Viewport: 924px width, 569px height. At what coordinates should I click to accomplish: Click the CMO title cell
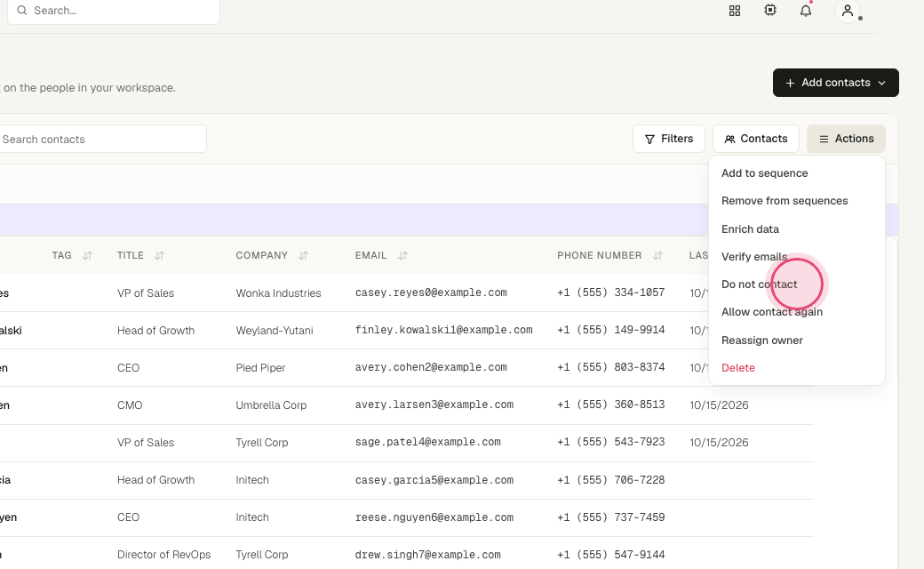coord(130,405)
